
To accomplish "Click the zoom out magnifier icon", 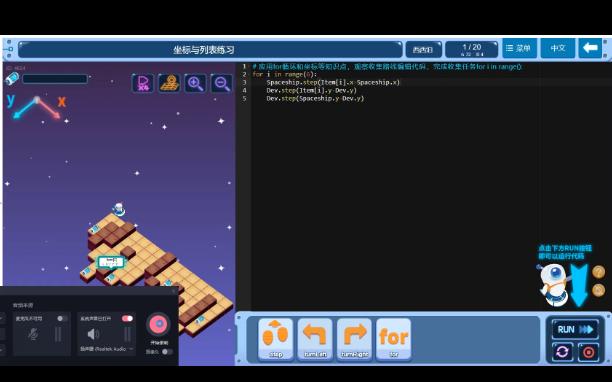I will (222, 83).
